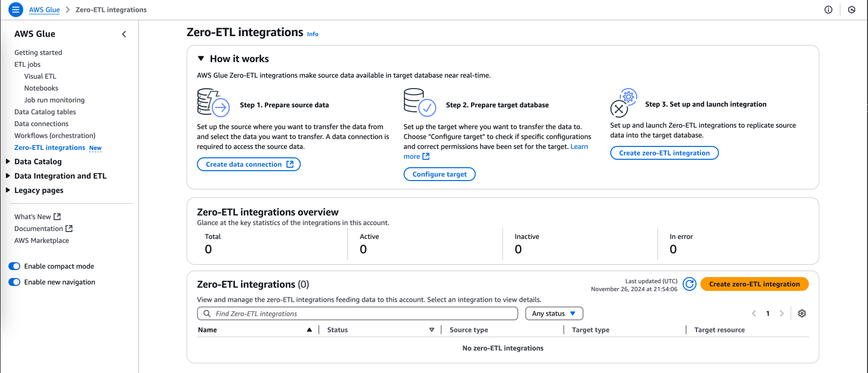Image resolution: width=868 pixels, height=373 pixels.
Task: Expand Data Integration and ETL section
Action: pyautogui.click(x=8, y=176)
